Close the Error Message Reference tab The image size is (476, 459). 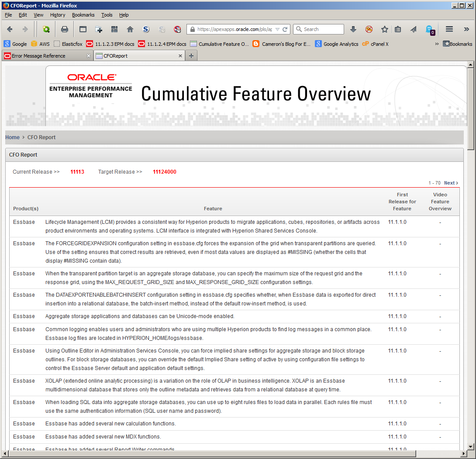point(88,56)
